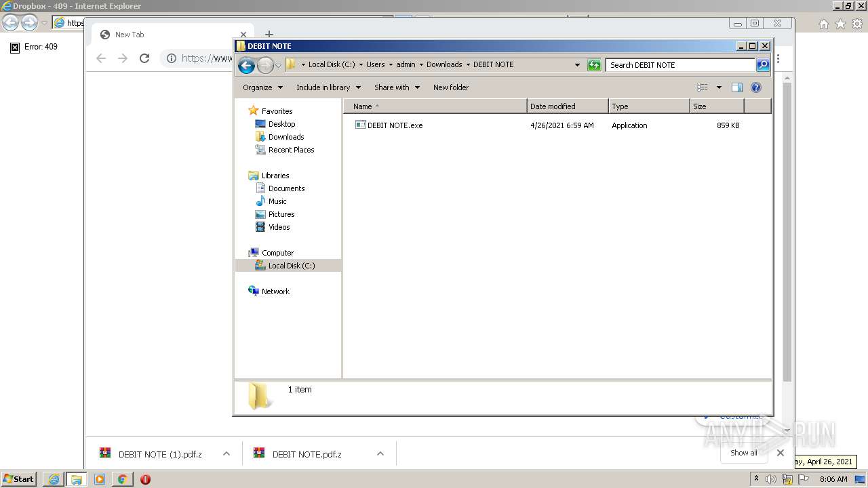Open Chrome from taskbar
Viewport: 868px width, 488px height.
coord(122,479)
